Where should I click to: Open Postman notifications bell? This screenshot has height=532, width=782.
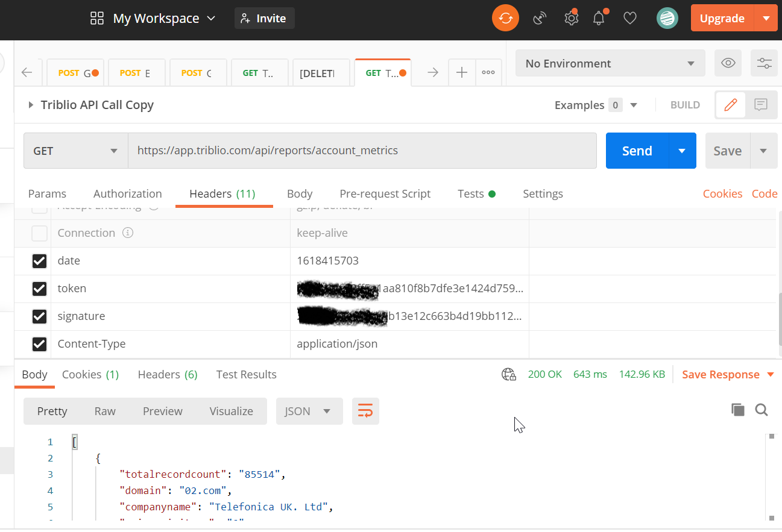click(x=598, y=18)
